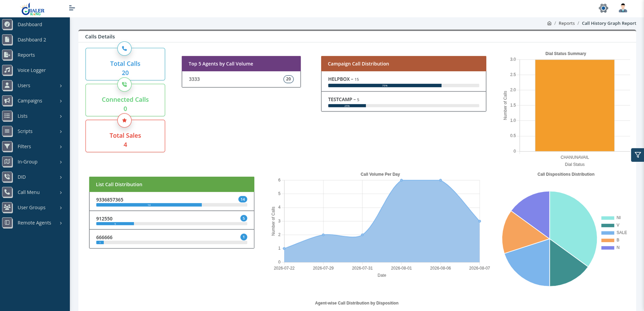Viewport: 644px width, 311px height.
Task: Click the Lists sidebar icon
Action: pos(7,116)
